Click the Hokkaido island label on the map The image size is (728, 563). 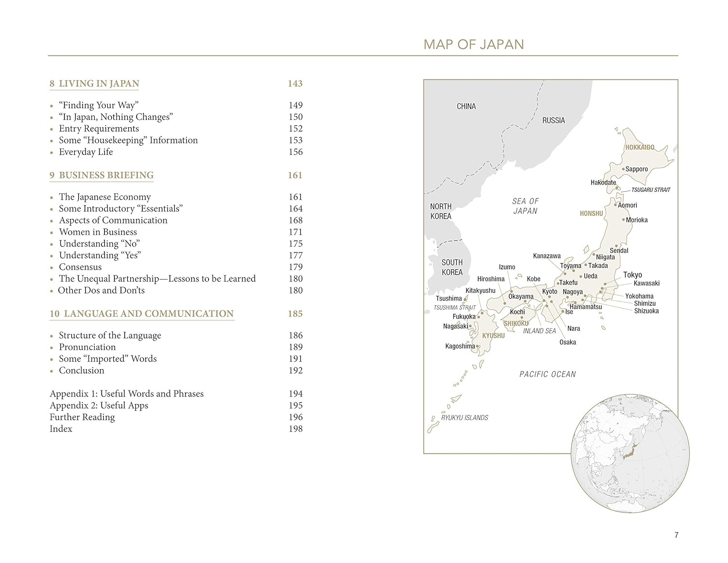(x=639, y=147)
